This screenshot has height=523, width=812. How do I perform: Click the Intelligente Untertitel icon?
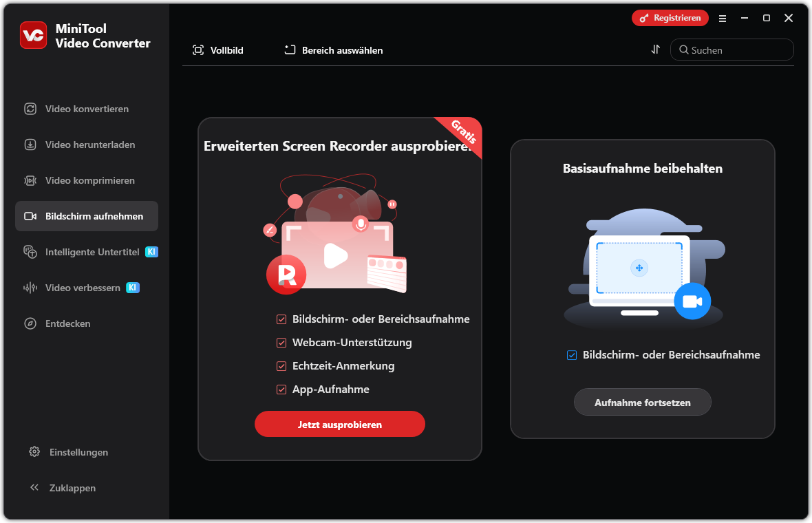point(30,252)
